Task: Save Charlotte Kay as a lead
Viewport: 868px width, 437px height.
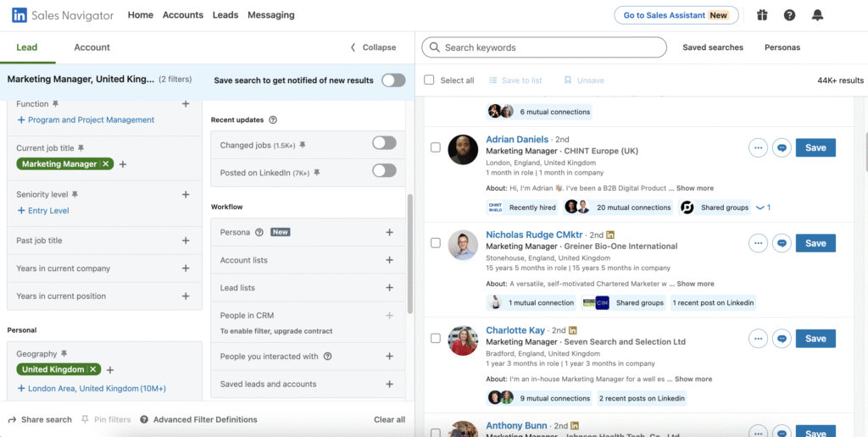Action: tap(815, 339)
